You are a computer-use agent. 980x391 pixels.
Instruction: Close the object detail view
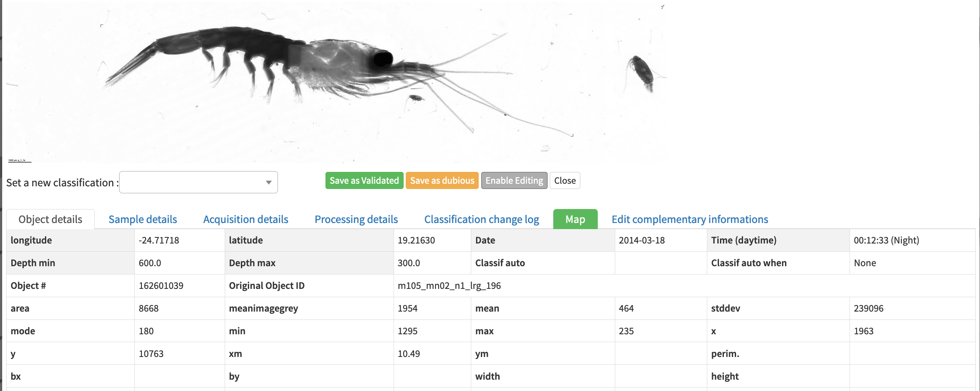click(x=565, y=180)
